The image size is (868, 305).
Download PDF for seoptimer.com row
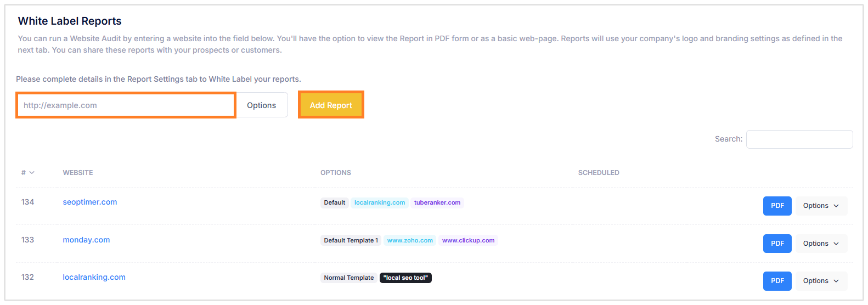tap(777, 206)
